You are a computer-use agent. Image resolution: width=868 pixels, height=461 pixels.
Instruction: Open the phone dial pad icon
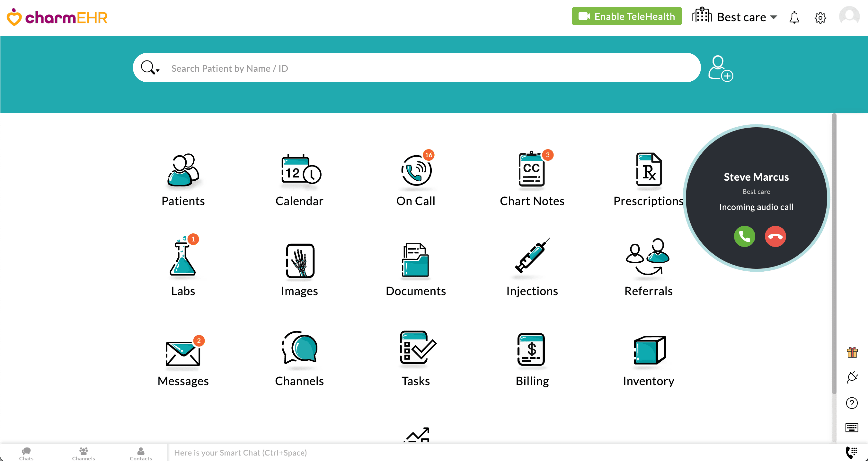point(851,452)
